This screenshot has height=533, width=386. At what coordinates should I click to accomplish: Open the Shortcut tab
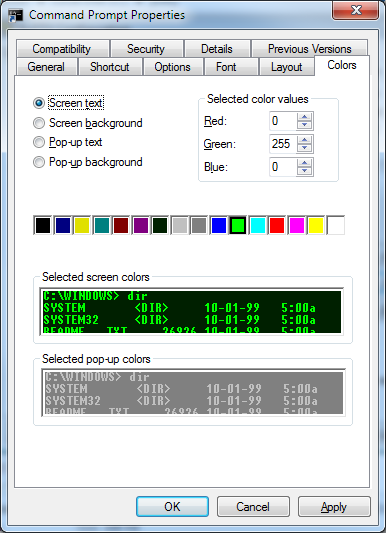click(110, 67)
